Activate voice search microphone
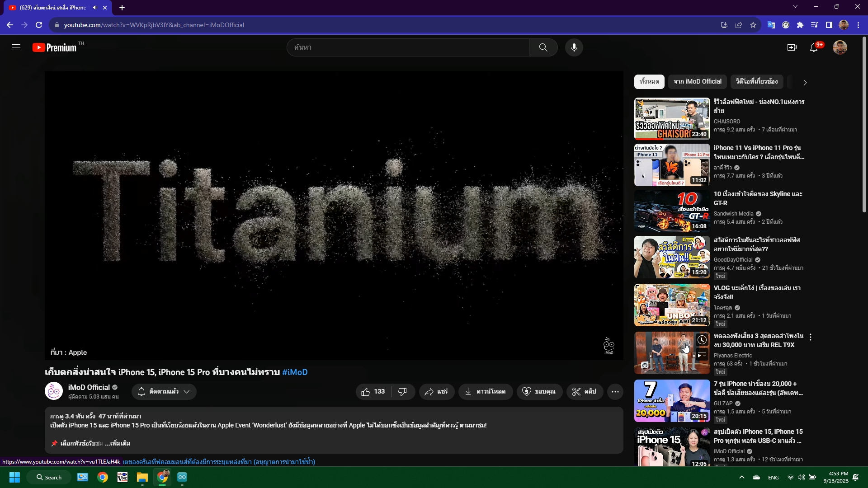Screen dimensions: 868x488 point(574,47)
